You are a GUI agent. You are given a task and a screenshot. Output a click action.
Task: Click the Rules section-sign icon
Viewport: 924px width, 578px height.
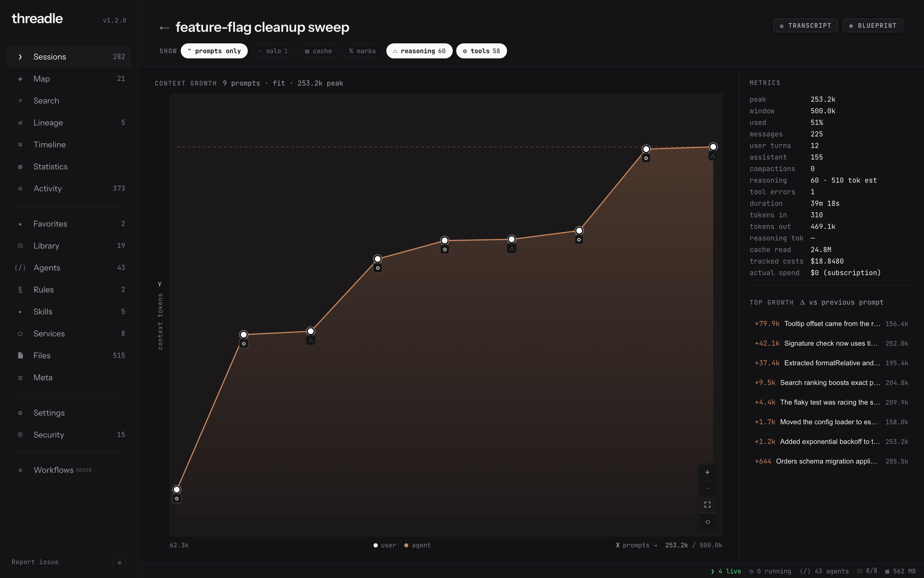click(x=20, y=290)
